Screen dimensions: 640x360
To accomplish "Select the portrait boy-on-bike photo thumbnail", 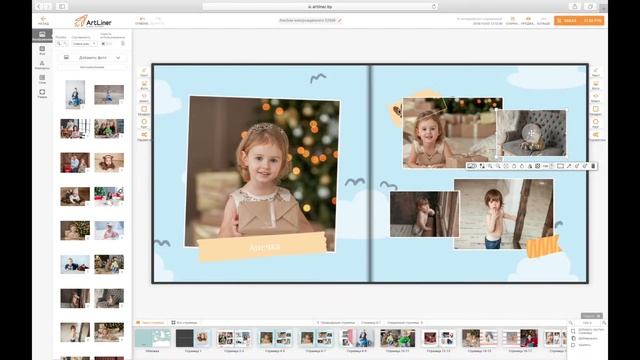I will tap(75, 94).
